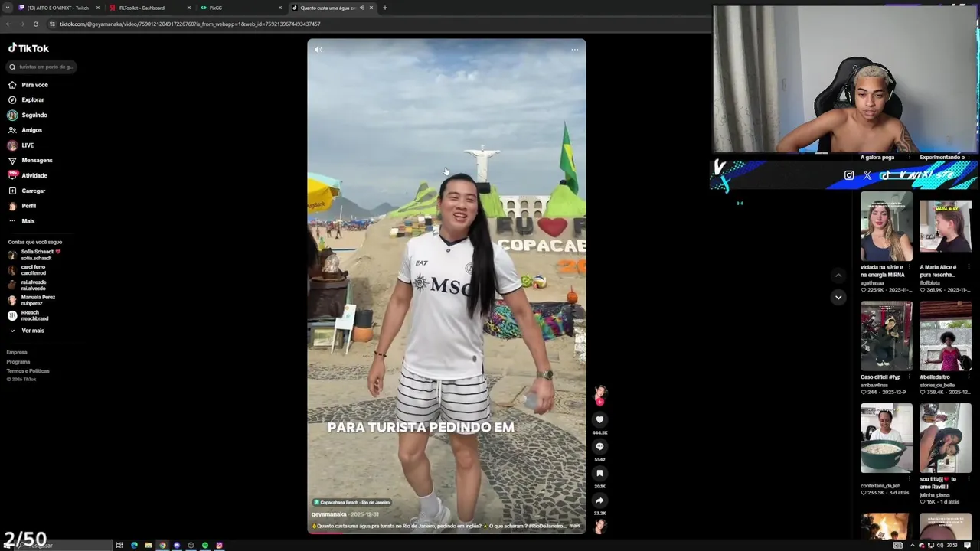Image resolution: width=980 pixels, height=551 pixels.
Task: Show hidden system tray icons
Action: coord(912,545)
